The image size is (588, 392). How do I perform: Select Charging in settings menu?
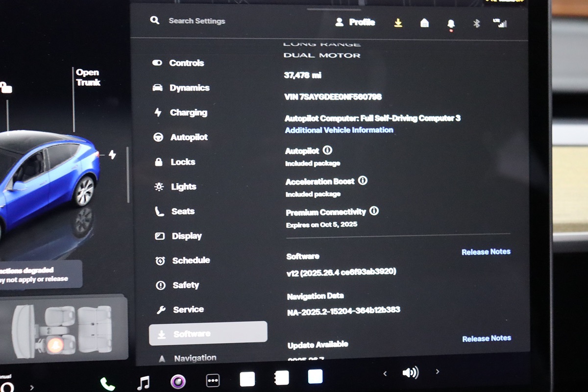[x=188, y=113]
